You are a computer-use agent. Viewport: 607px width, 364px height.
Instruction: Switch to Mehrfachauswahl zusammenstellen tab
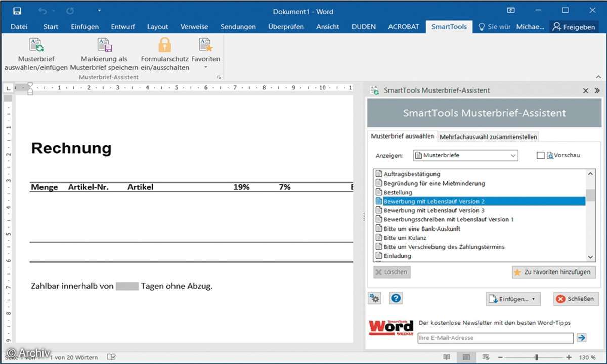click(x=488, y=136)
